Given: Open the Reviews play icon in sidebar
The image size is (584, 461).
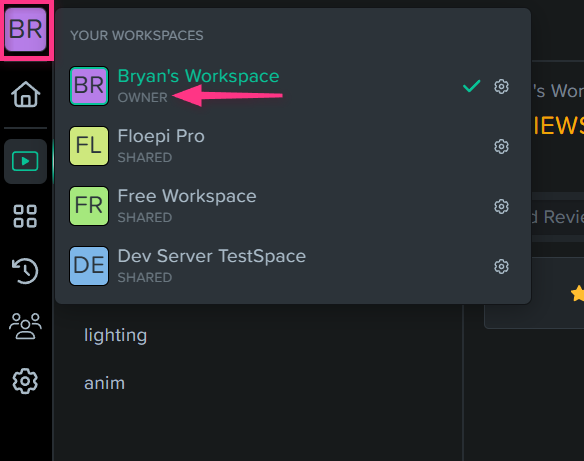Looking at the screenshot, I should point(25,161).
